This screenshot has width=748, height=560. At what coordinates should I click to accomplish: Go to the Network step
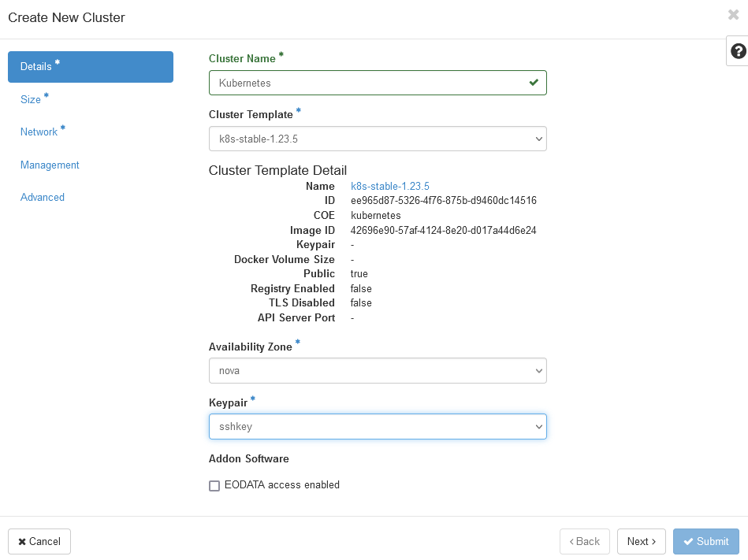39,132
